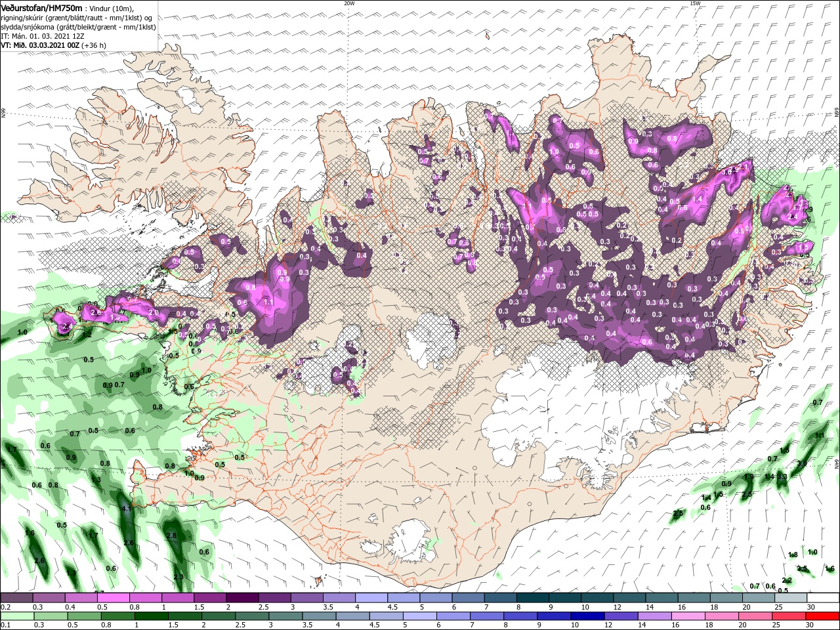The height and width of the screenshot is (630, 840).
Task: Click the 15W longitude label
Action: (x=695, y=3)
